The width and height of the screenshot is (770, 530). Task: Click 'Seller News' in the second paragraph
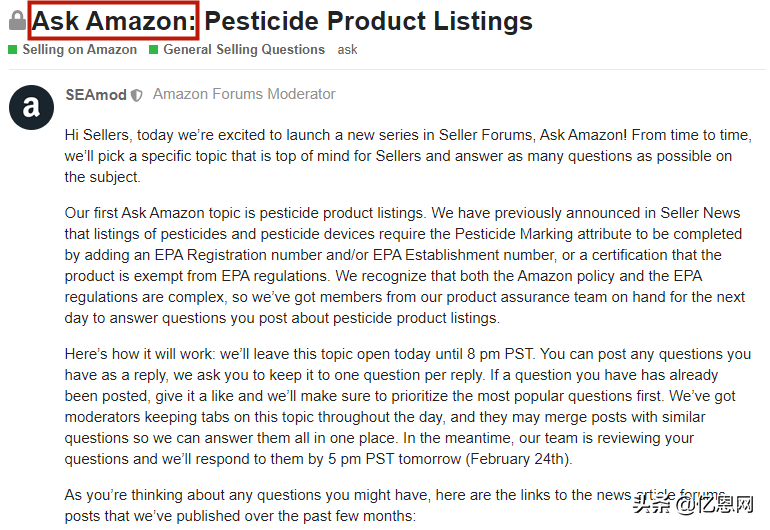click(x=700, y=213)
